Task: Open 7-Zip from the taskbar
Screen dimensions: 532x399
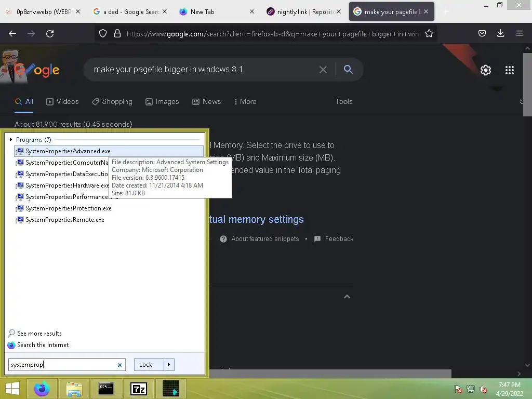Action: (x=138, y=389)
